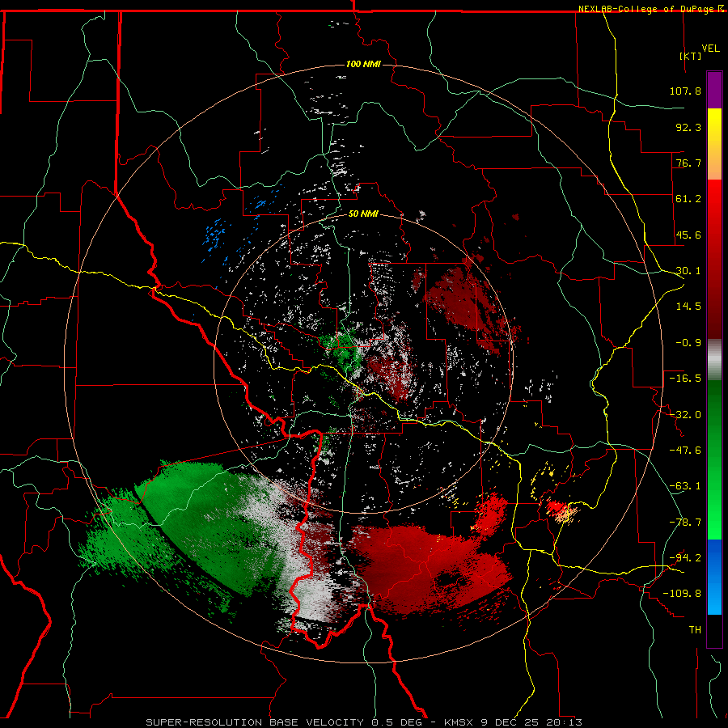Screen dimensions: 728x728
Task: Click the NEXLAB-College of DuPage watermark text
Action: [646, 9]
